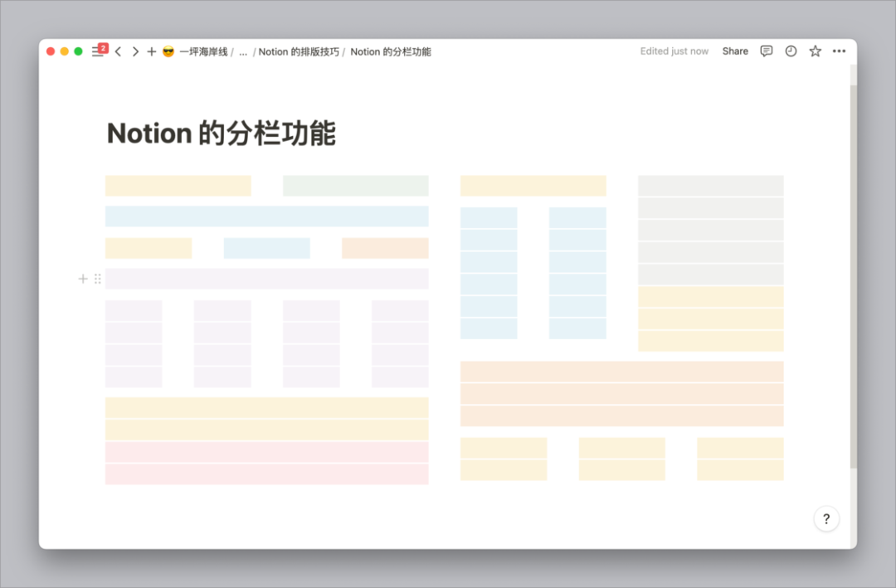Open the comments panel icon
Viewport: 896px width, 588px height.
pos(765,51)
